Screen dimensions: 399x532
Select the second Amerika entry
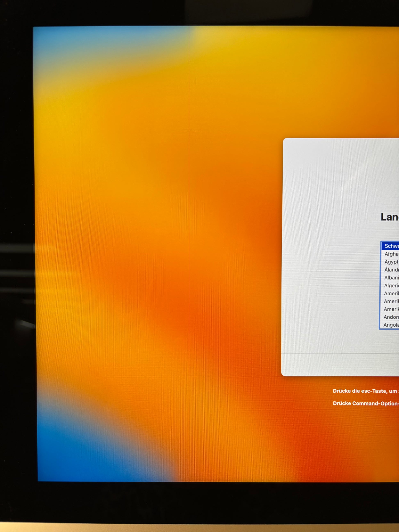[391, 302]
